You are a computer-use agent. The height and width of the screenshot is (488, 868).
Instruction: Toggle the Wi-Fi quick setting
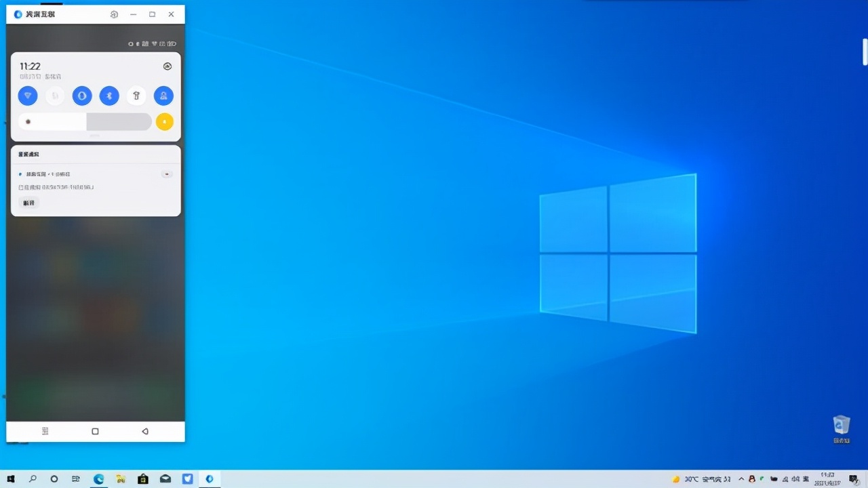(x=28, y=96)
